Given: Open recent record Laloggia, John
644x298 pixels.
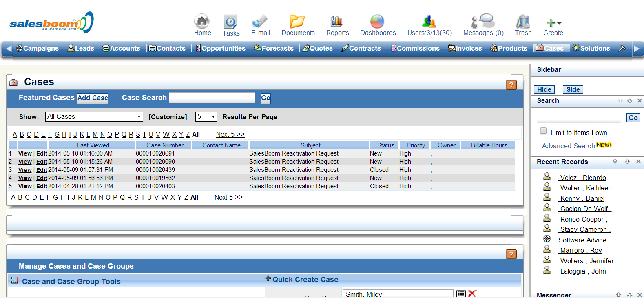Looking at the screenshot, I should point(583,271).
